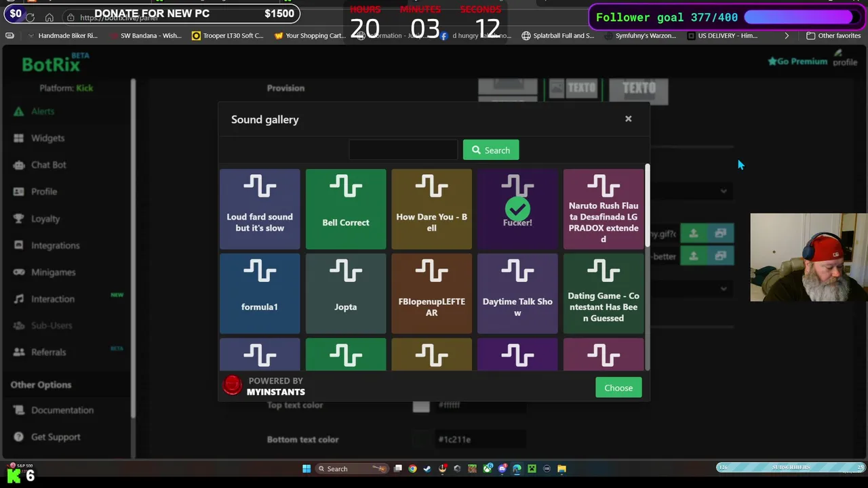
Task: Open the Top text color swatch
Action: coord(421,405)
